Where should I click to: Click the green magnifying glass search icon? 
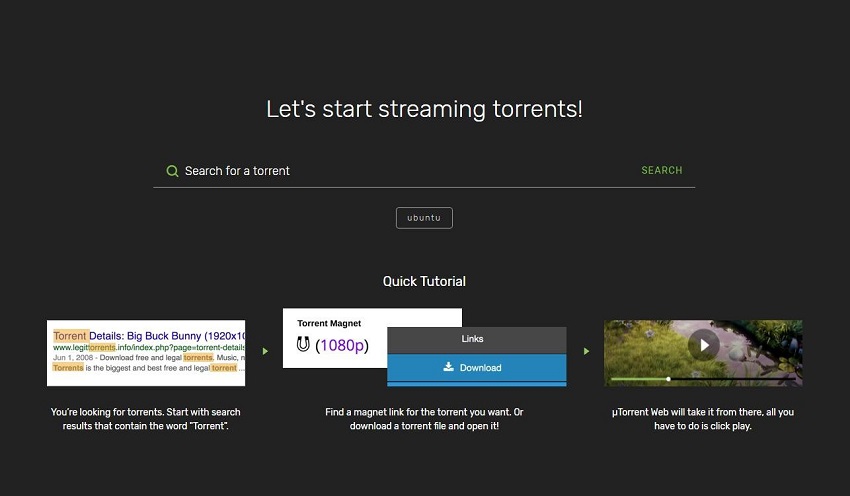[172, 171]
